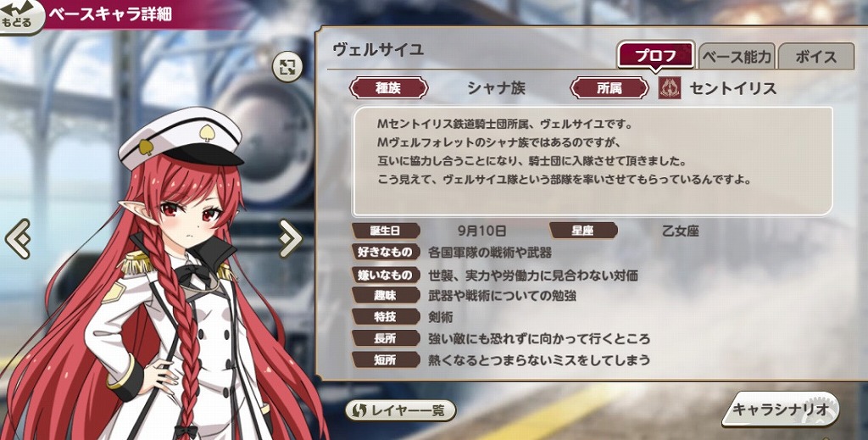868x440 pixels.
Task: Expand character image to fullscreen
Action: [287, 68]
